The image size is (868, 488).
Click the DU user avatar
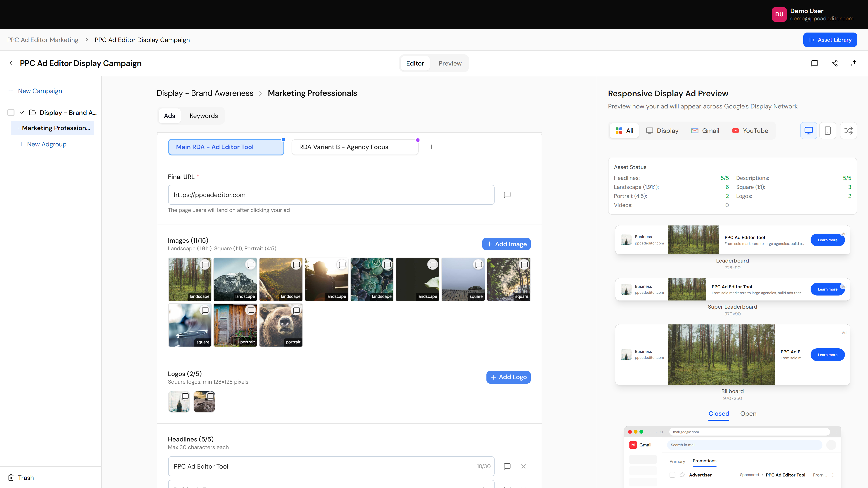pyautogui.click(x=779, y=14)
